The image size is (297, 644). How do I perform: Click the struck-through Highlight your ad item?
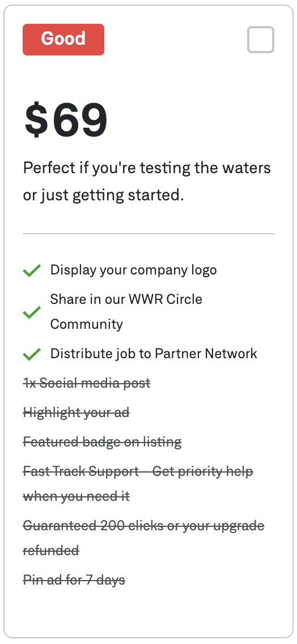coord(77,413)
